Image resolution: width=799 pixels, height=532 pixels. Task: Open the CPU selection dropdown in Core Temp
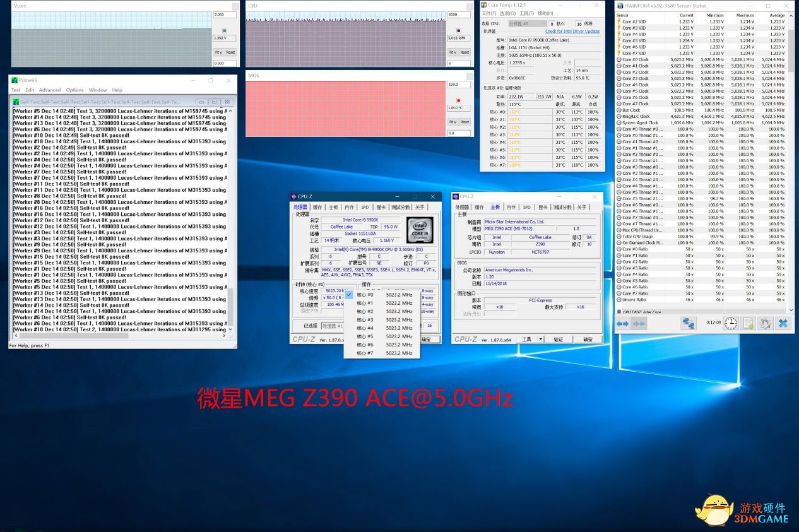[x=526, y=23]
